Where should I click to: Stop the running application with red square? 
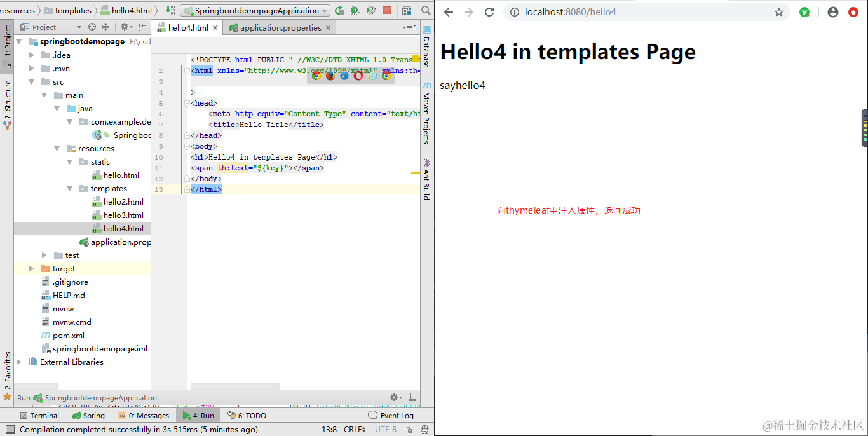pyautogui.click(x=387, y=10)
